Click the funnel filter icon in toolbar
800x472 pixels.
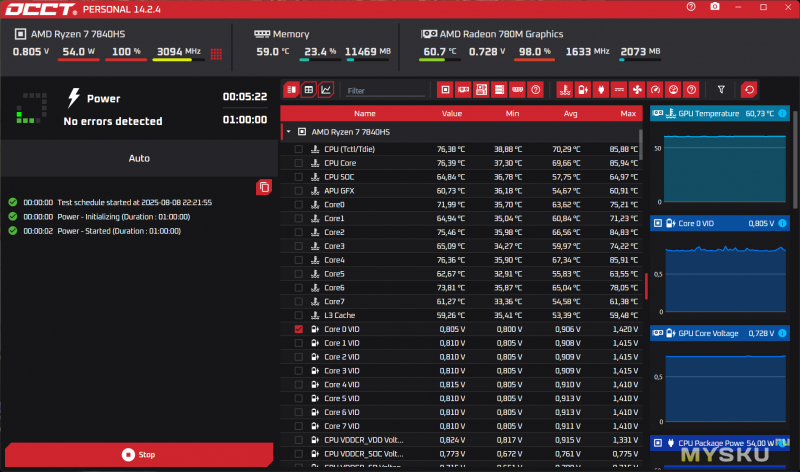(721, 90)
